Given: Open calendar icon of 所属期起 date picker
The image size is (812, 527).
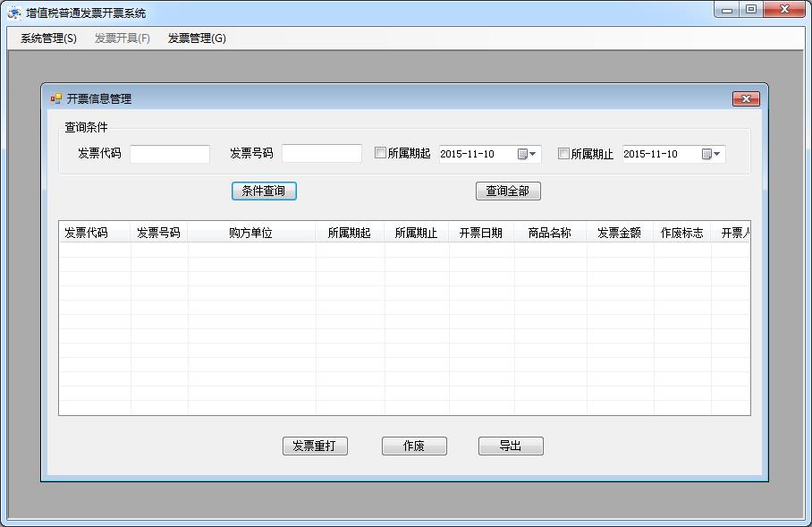Looking at the screenshot, I should [523, 154].
